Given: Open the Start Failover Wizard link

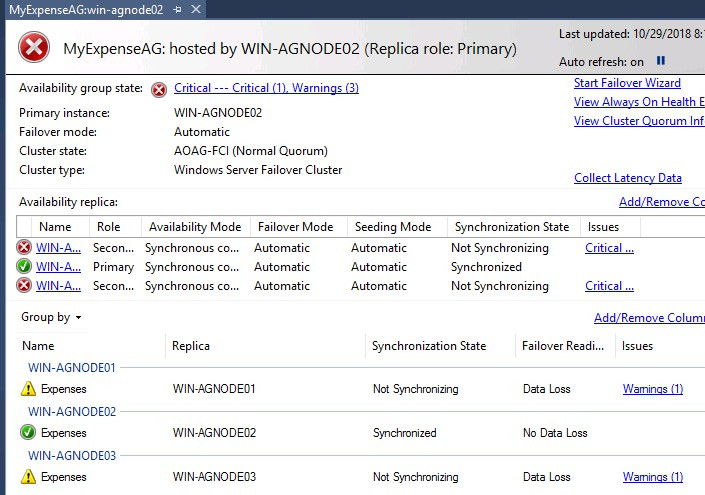Looking at the screenshot, I should 627,83.
